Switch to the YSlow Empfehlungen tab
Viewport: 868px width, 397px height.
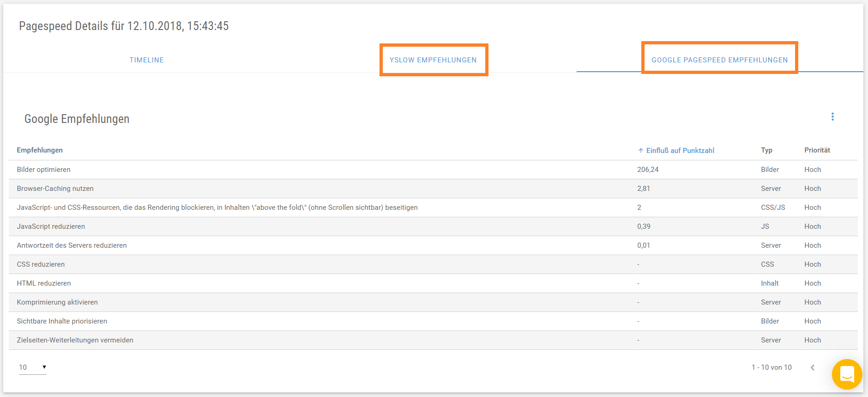[433, 60]
